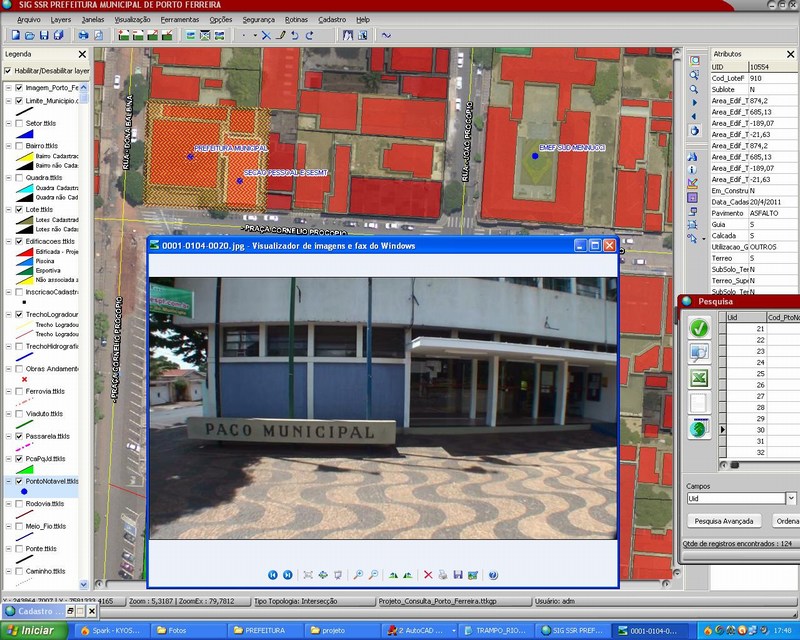The image size is (800, 640).
Task: Click zoom in magnifier in image viewer
Action: 357,575
